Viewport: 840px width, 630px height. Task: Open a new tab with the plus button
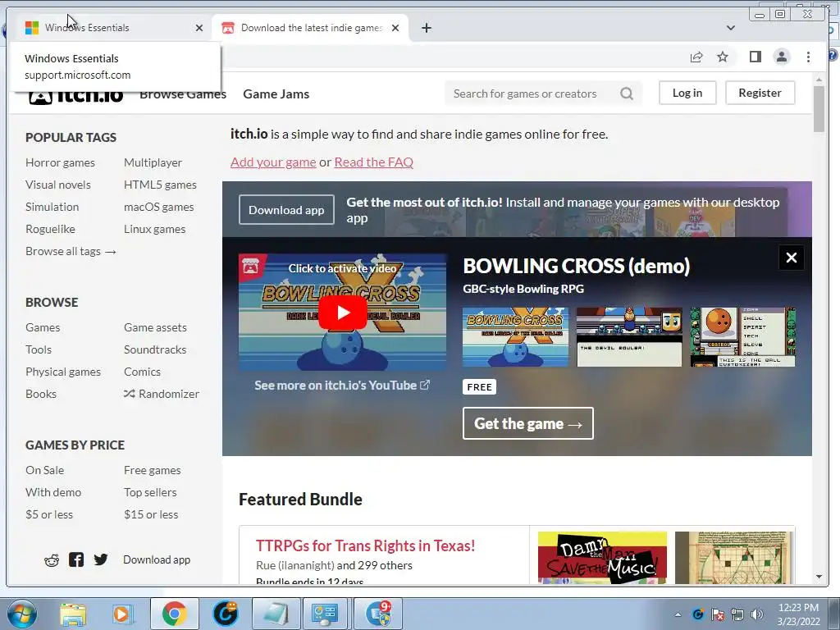[x=427, y=28]
